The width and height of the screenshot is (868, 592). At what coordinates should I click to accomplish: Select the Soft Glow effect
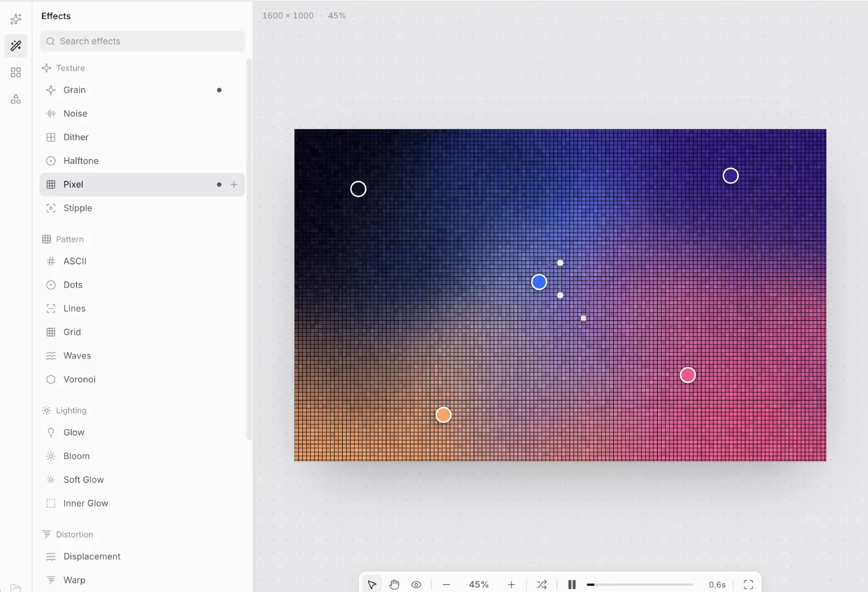coord(143,480)
